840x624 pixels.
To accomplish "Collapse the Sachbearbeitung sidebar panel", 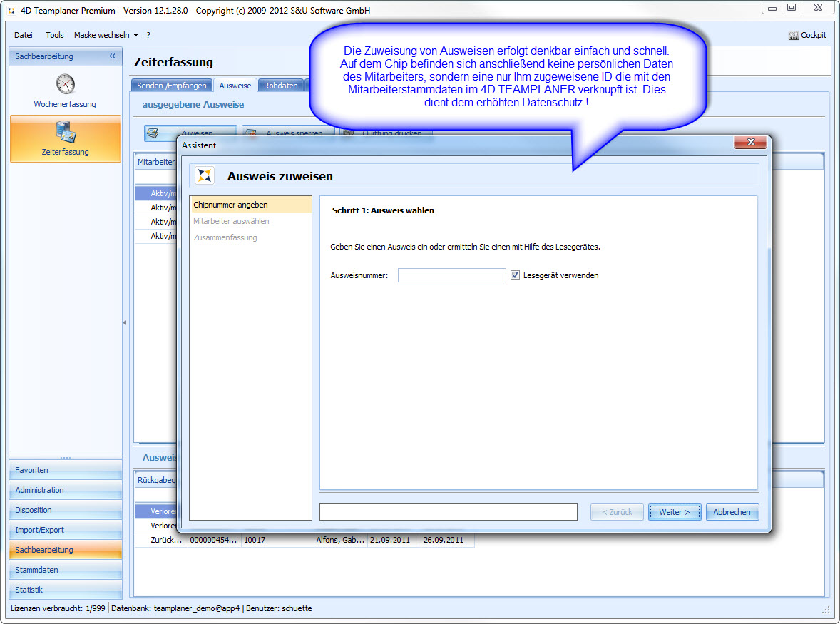I will [112, 56].
